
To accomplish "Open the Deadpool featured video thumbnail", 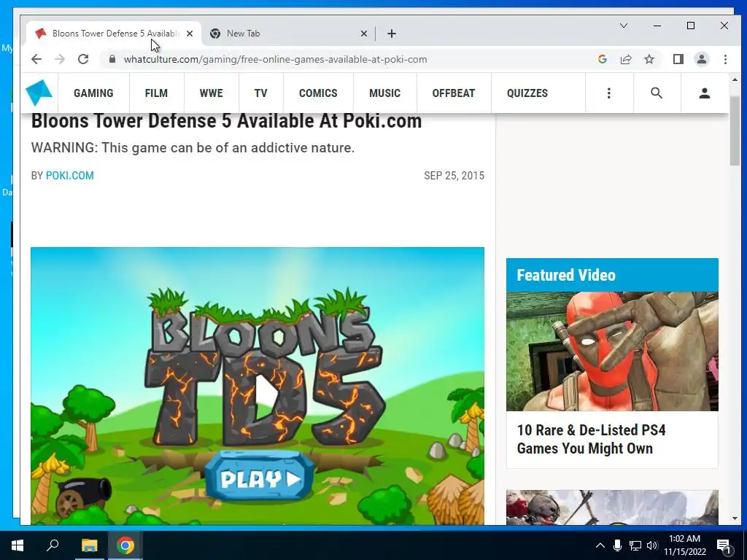I will pyautogui.click(x=612, y=351).
